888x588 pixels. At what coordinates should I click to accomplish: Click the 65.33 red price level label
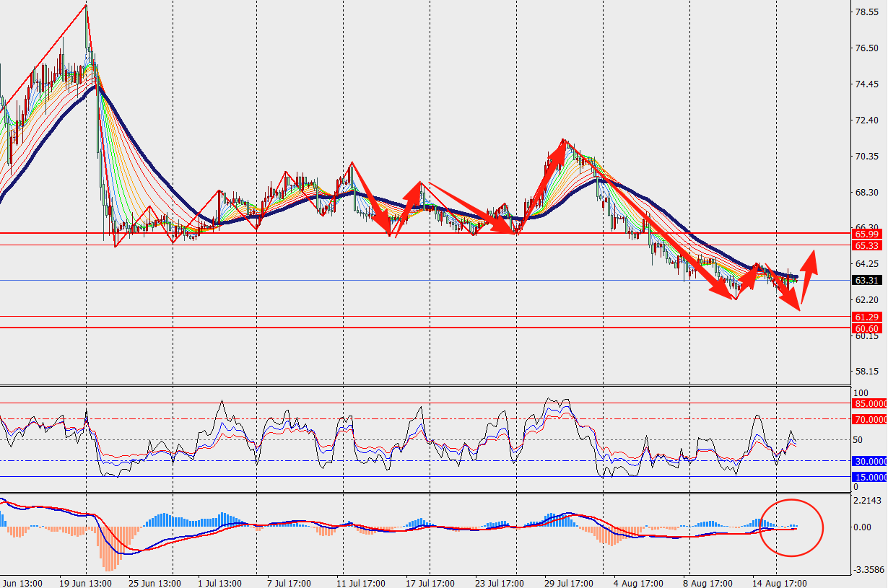868,245
